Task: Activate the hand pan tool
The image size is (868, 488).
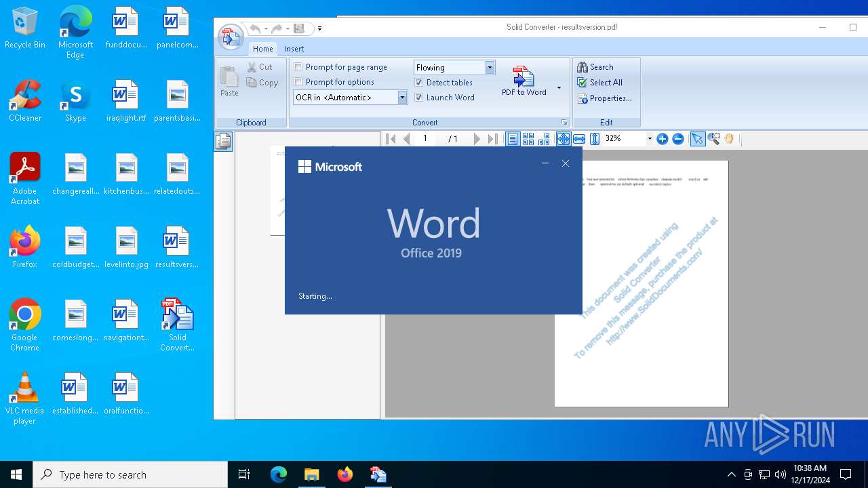Action: (729, 139)
